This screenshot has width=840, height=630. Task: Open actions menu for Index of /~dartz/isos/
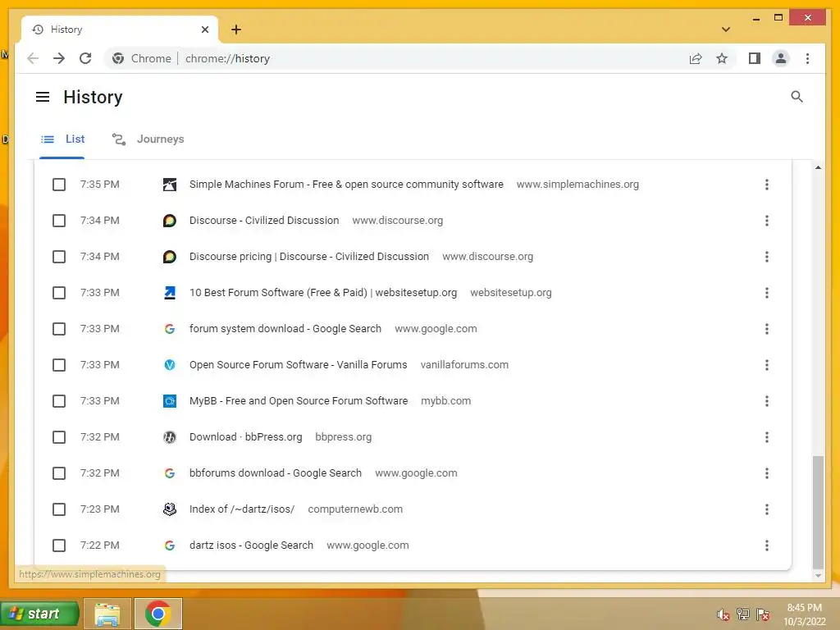coord(767,509)
